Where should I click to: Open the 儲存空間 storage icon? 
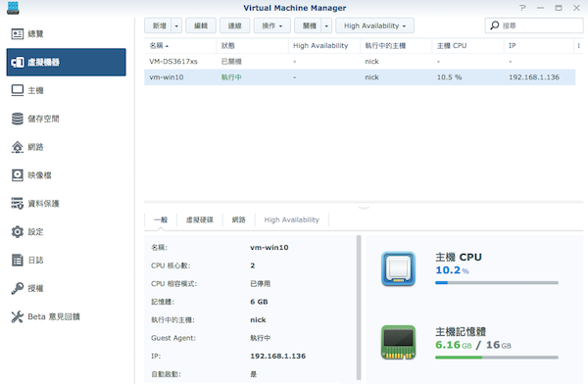(x=18, y=119)
